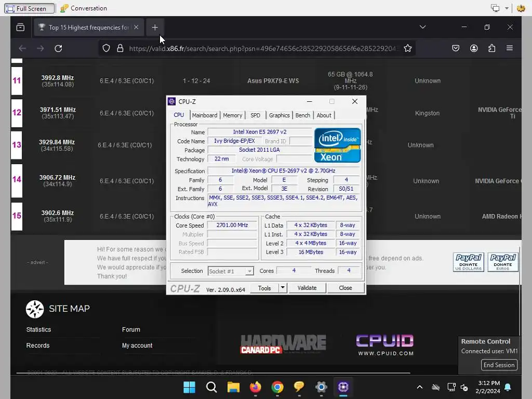Image resolution: width=532 pixels, height=399 pixels.
Task: Open the Settings gear in taskbar
Action: click(x=321, y=387)
